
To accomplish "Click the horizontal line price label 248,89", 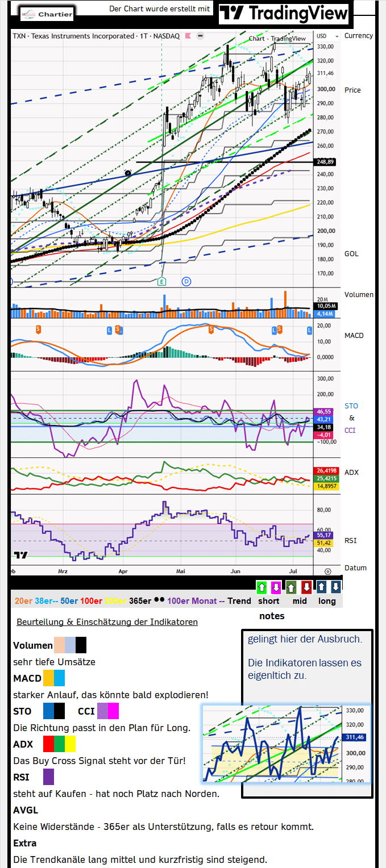I will point(326,162).
